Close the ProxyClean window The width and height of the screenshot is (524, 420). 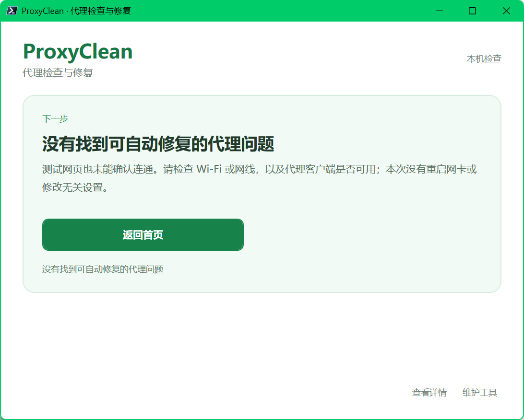point(506,11)
